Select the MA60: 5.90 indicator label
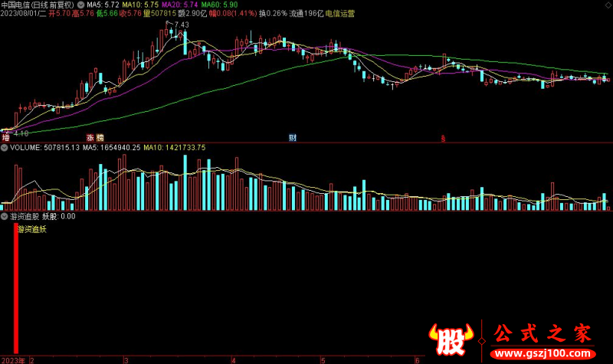 [219, 5]
